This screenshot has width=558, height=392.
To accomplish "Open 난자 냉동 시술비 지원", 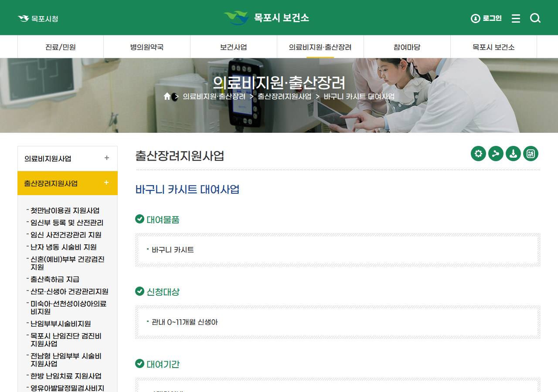I will 64,247.
